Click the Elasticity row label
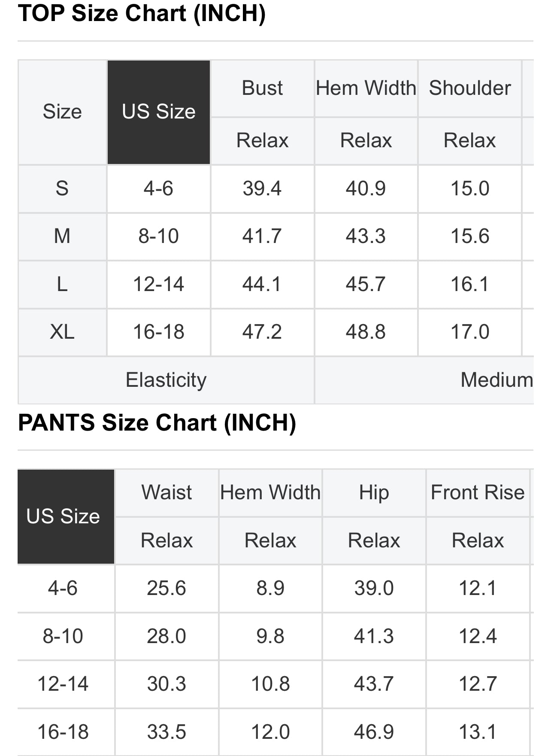The image size is (551, 756). (166, 380)
